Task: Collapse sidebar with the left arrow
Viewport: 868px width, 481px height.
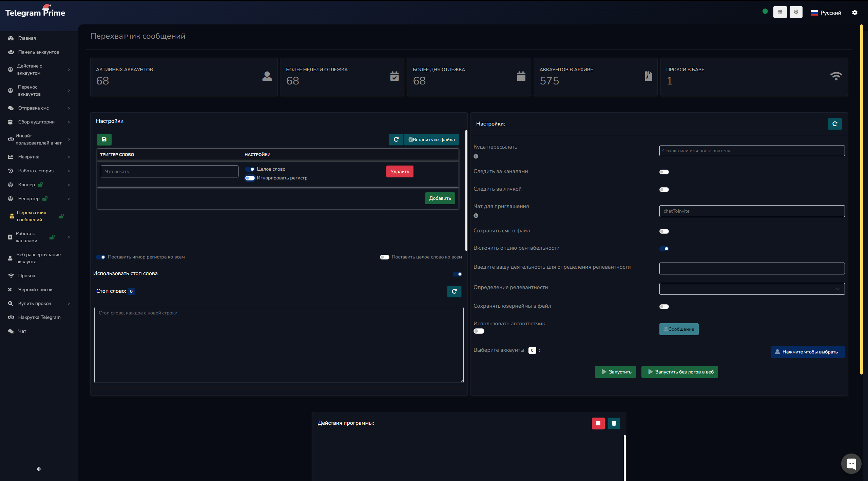Action: (39, 469)
